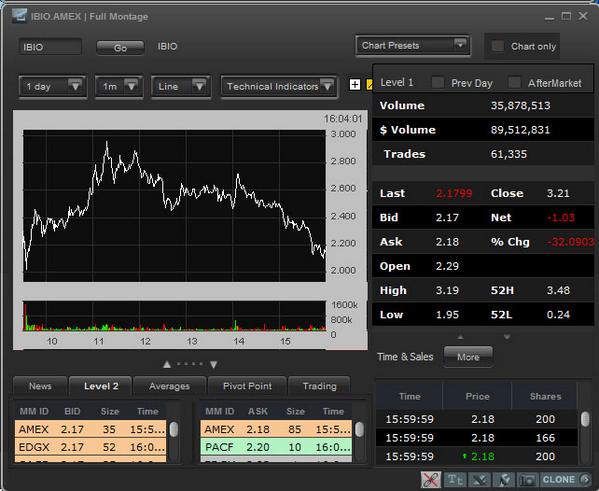The width and height of the screenshot is (599, 491).
Task: Select the AMEX 2.17 bid row
Action: 91,429
